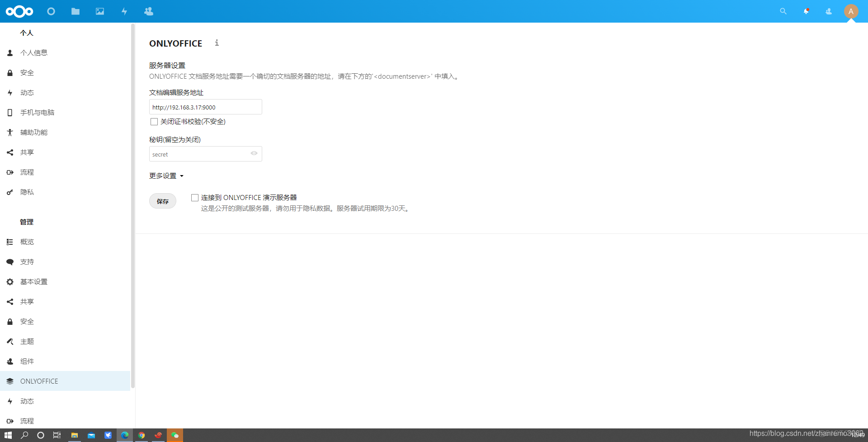The image size is (868, 442).
Task: Focus the 秘钥 secret input field
Action: pyautogui.click(x=206, y=154)
